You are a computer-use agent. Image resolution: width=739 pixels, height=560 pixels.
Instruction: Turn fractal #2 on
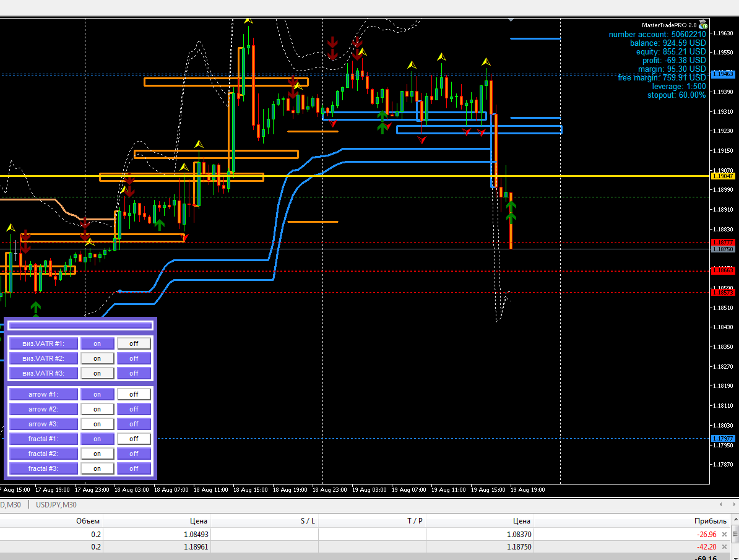click(x=97, y=454)
